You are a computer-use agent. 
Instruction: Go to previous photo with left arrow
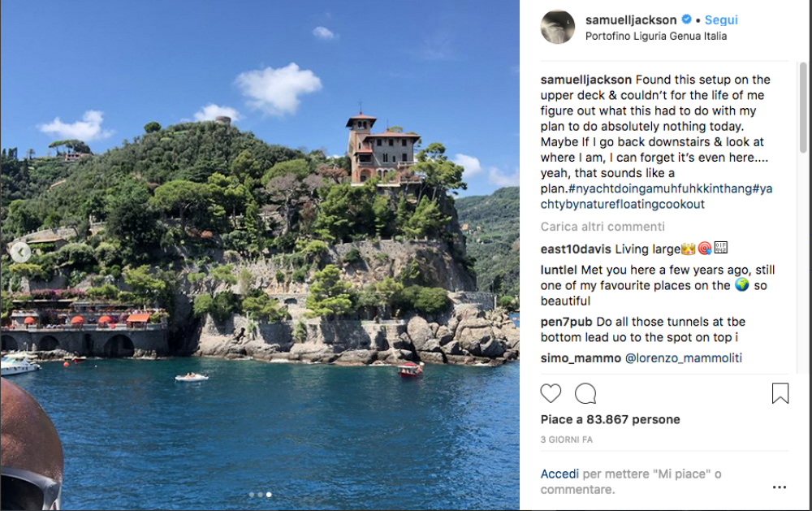coord(20,252)
